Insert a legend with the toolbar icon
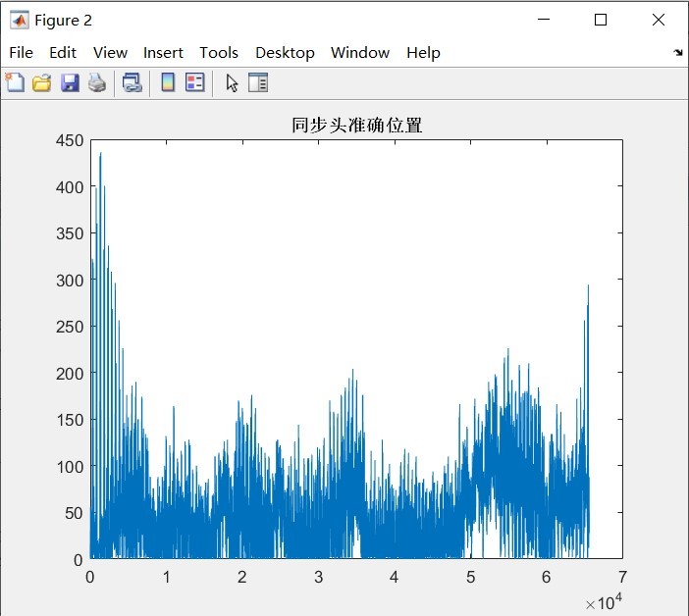689x616 pixels. click(195, 82)
